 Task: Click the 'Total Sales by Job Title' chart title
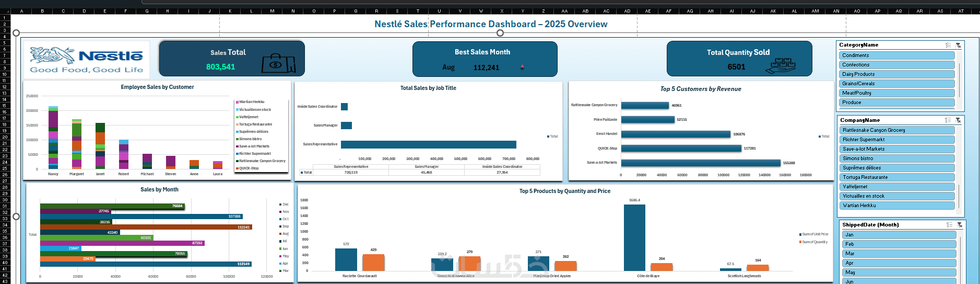click(428, 88)
